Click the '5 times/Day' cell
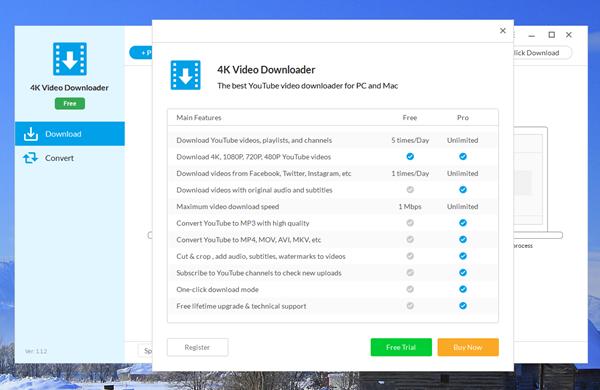 (410, 140)
